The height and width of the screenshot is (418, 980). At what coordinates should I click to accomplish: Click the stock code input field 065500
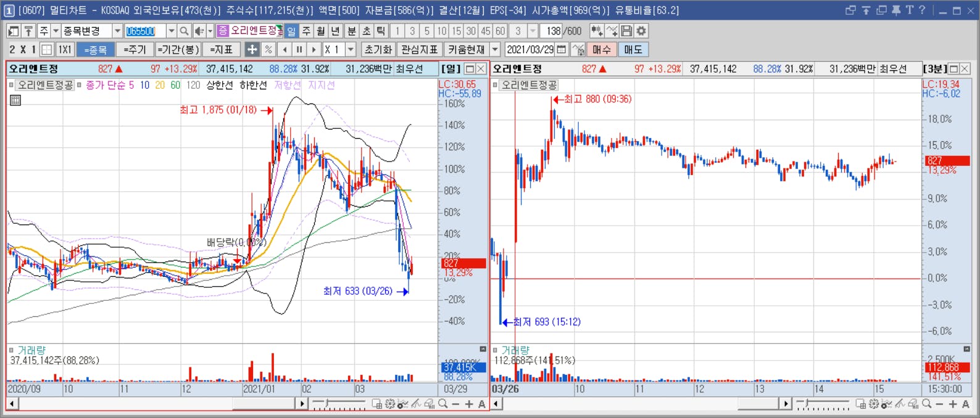coord(145,31)
